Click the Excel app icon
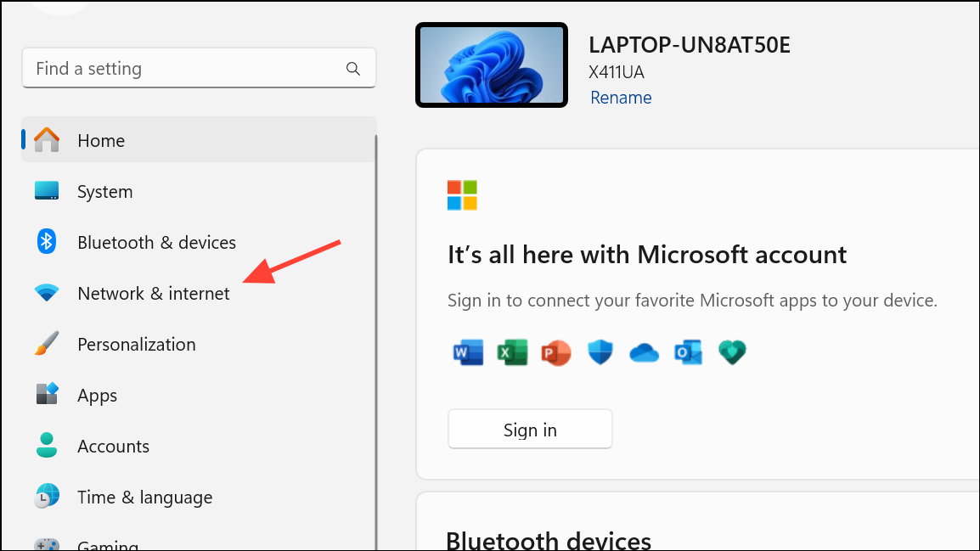Viewport: 980px width, 551px height. pos(512,352)
